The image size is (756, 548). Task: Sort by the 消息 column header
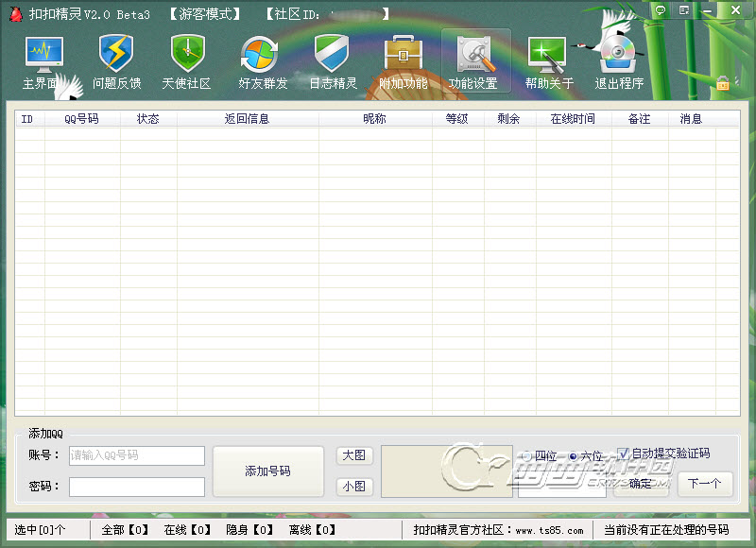[692, 119]
